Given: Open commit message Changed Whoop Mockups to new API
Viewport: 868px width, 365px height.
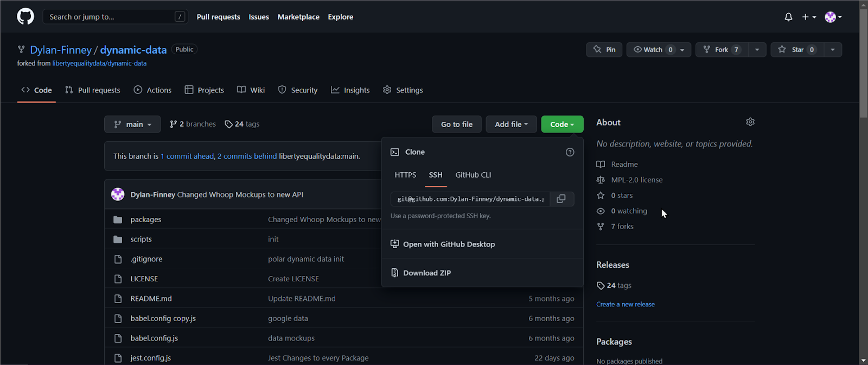Looking at the screenshot, I should pos(240,194).
